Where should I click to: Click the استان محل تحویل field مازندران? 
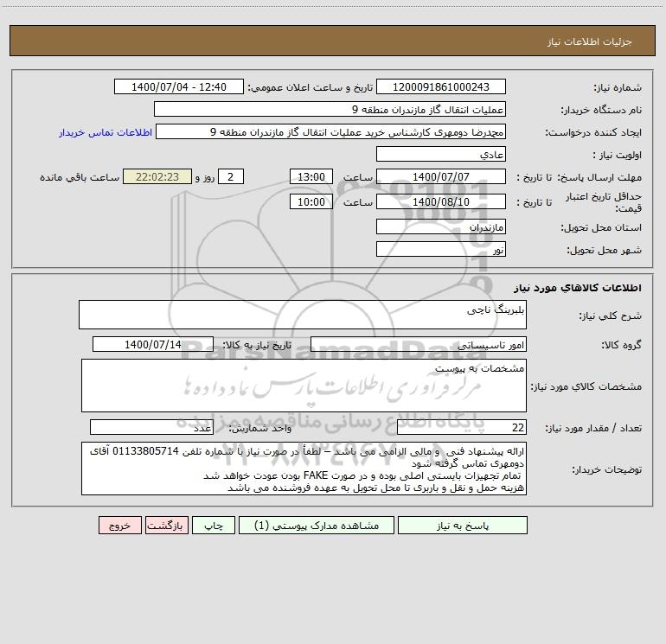pyautogui.click(x=441, y=227)
